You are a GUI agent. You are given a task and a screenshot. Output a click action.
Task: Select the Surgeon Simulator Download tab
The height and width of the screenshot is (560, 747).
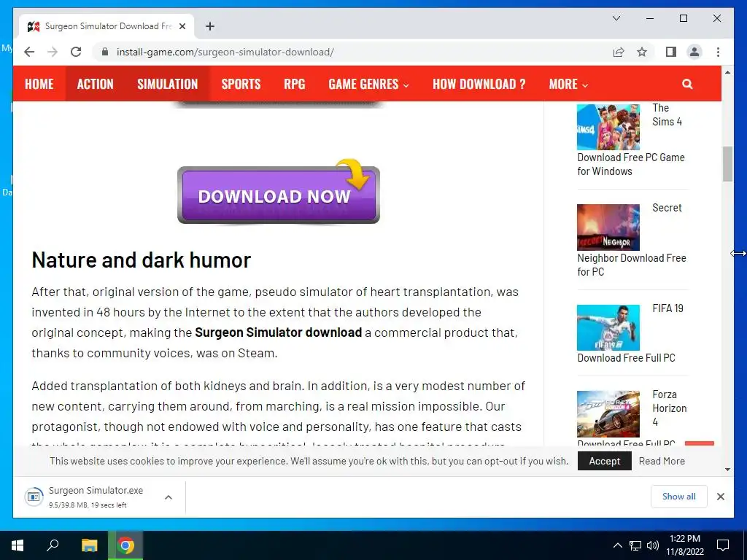[107, 26]
